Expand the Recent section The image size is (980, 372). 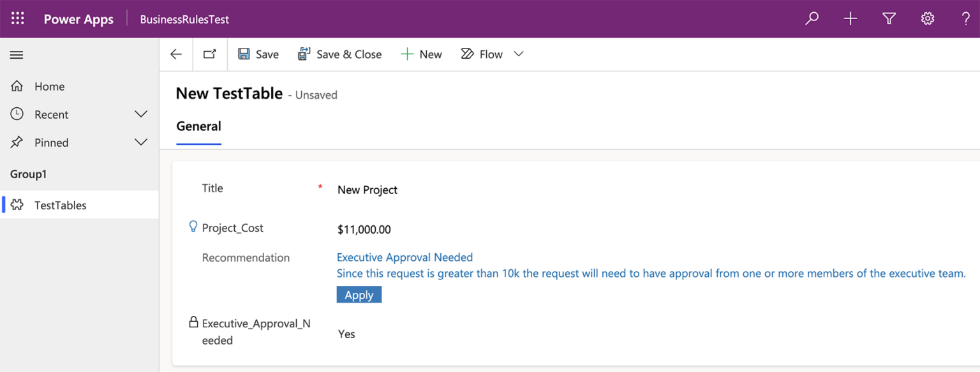point(140,114)
